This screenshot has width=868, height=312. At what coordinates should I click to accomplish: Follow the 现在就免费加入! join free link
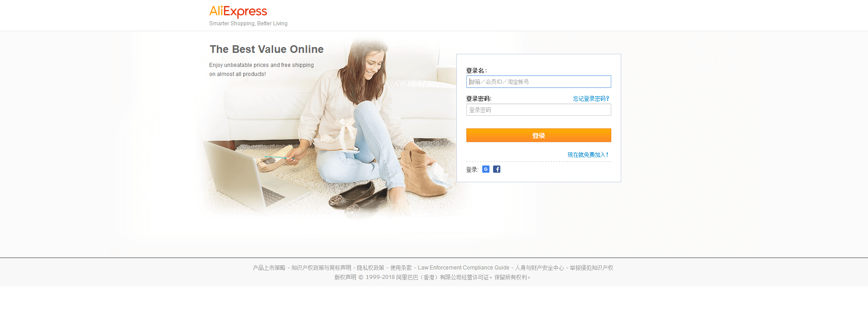(x=588, y=155)
